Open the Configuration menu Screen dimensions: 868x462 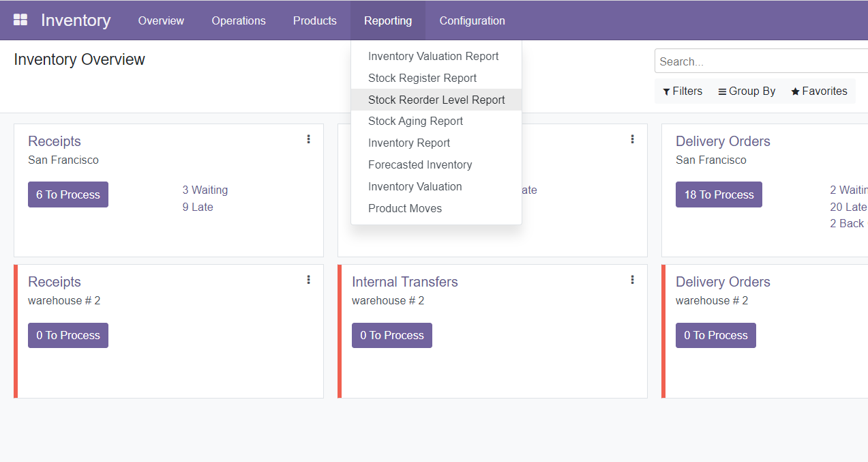(x=472, y=20)
